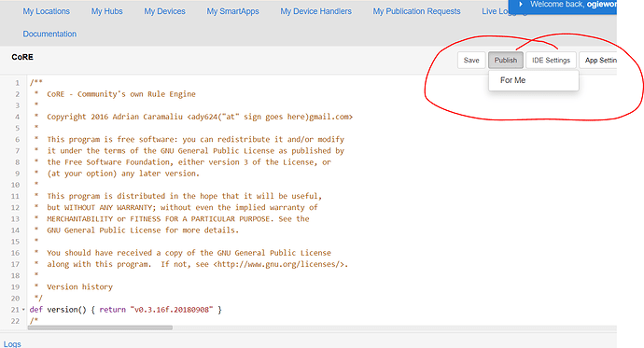Image resolution: width=644 pixels, height=348 pixels.
Task: Click the Save button
Action: (x=471, y=61)
